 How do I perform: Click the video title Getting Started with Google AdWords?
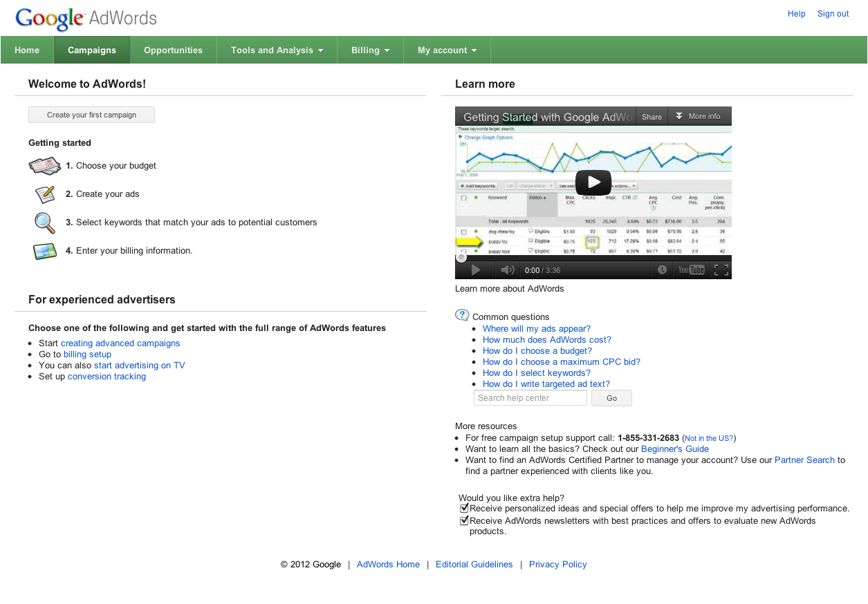(x=548, y=117)
